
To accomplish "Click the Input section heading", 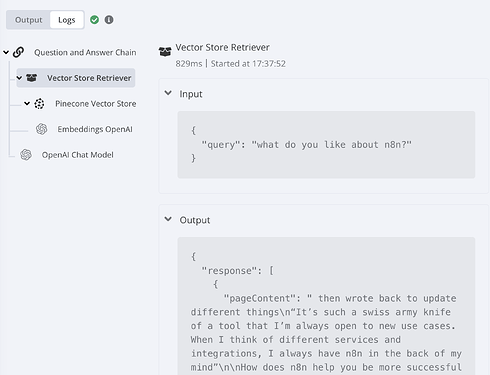I will (x=191, y=94).
